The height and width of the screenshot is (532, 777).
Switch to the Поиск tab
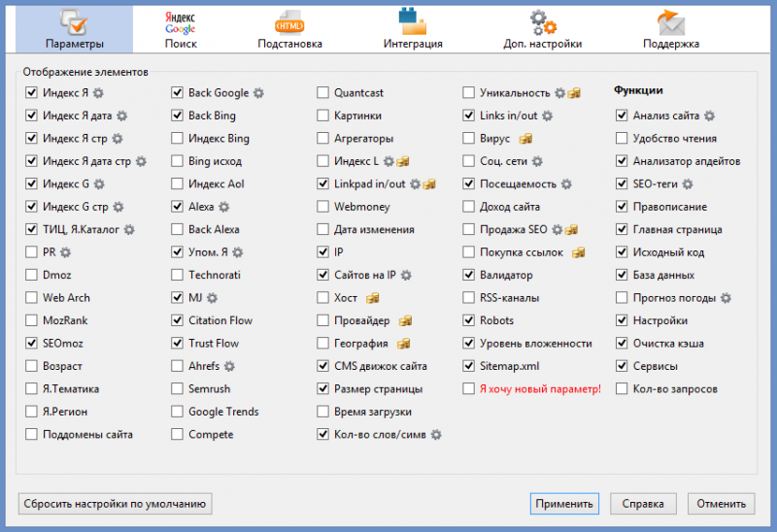tap(180, 28)
